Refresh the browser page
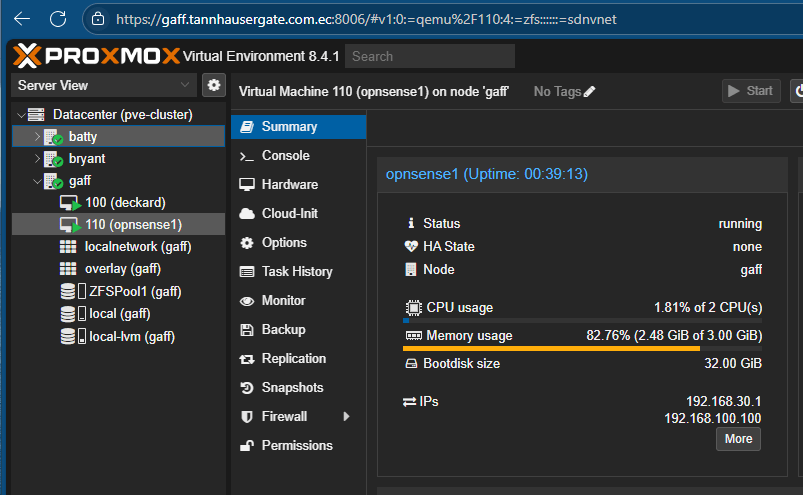Image resolution: width=803 pixels, height=495 pixels. [58, 18]
